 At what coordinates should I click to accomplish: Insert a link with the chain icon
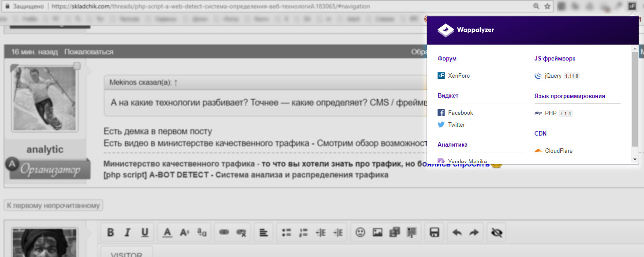(x=224, y=232)
